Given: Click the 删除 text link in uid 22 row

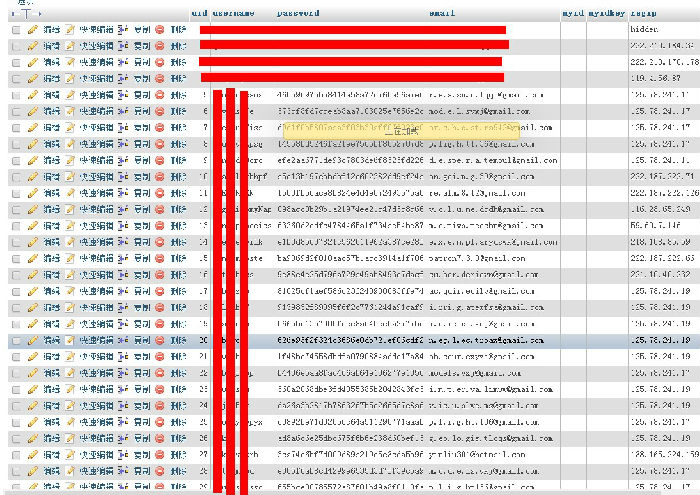Looking at the screenshot, I should pyautogui.click(x=178, y=372).
